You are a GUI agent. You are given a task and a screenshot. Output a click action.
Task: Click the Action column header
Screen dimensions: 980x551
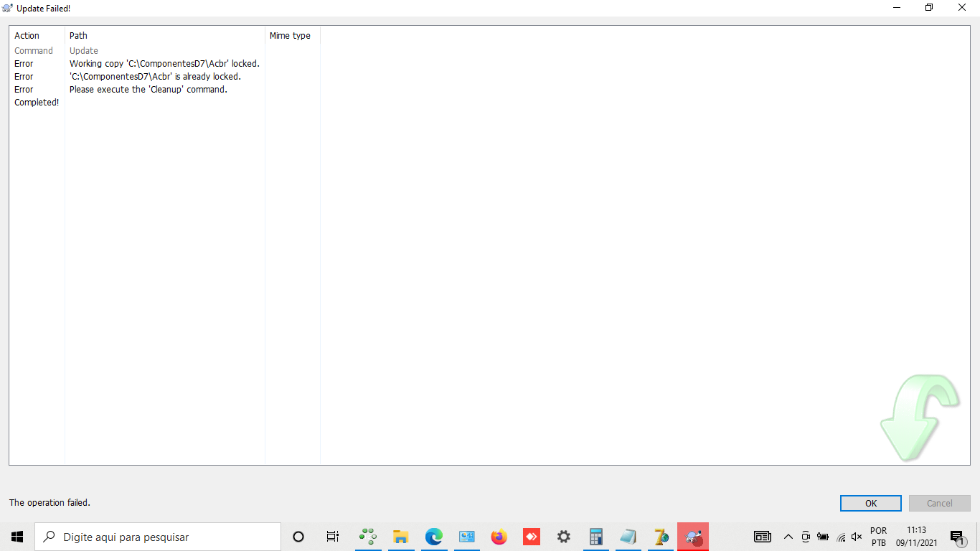coord(37,35)
